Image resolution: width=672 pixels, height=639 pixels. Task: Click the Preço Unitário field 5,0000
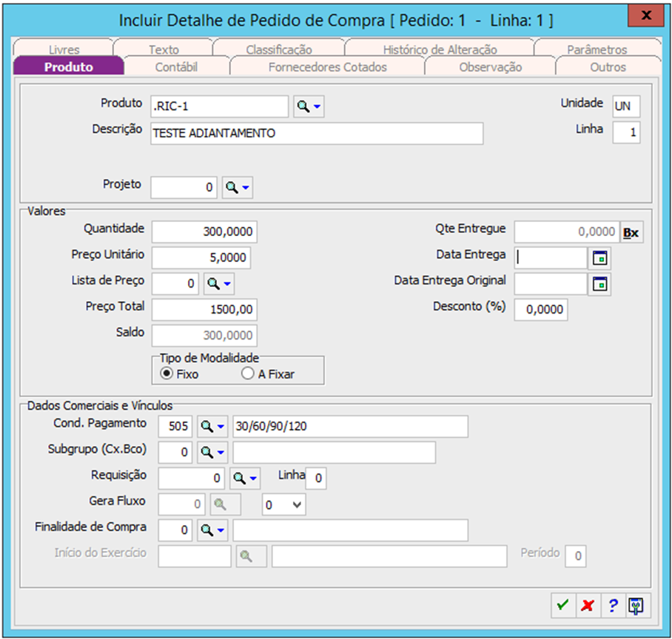pyautogui.click(x=201, y=258)
